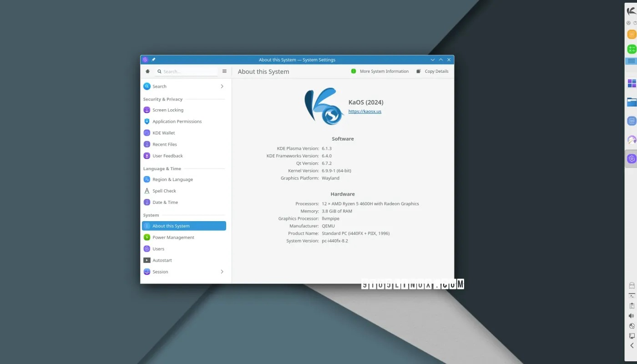Click the System Settings gear icon in panel
637x364 pixels.
click(632, 159)
